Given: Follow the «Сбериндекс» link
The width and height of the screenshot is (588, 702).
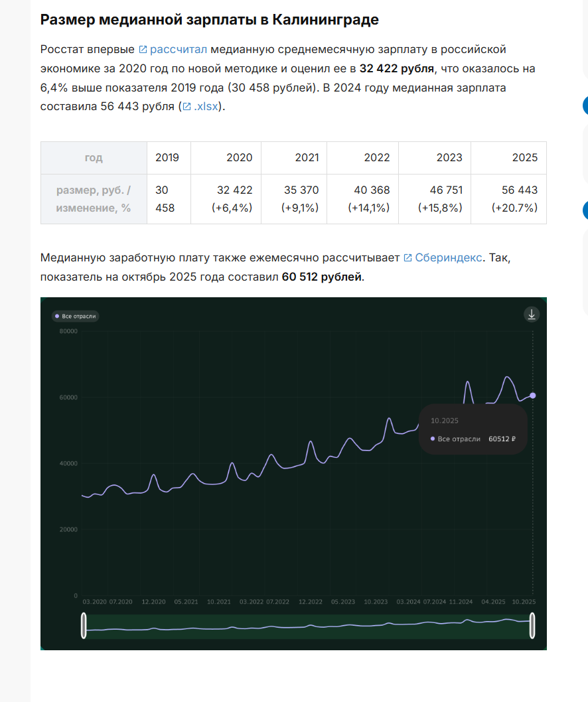Looking at the screenshot, I should tap(449, 258).
